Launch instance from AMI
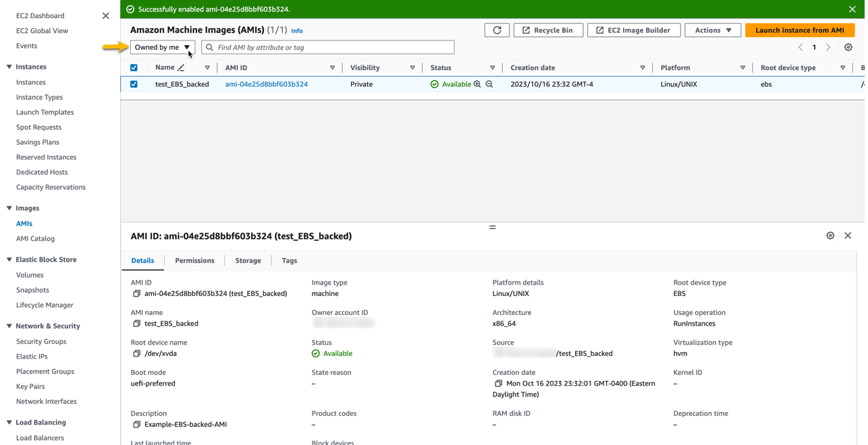The image size is (868, 445). [x=799, y=30]
